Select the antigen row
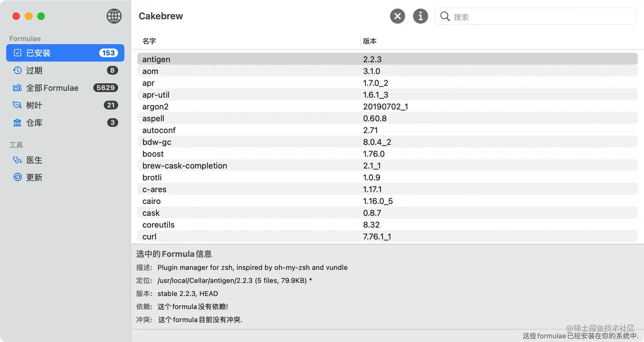The image size is (644, 342). click(388, 59)
